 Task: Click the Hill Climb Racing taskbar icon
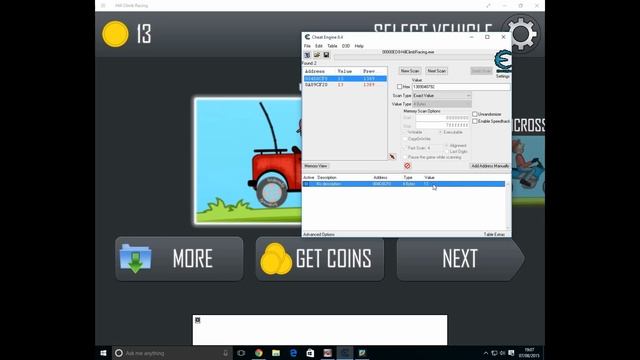coord(327,353)
